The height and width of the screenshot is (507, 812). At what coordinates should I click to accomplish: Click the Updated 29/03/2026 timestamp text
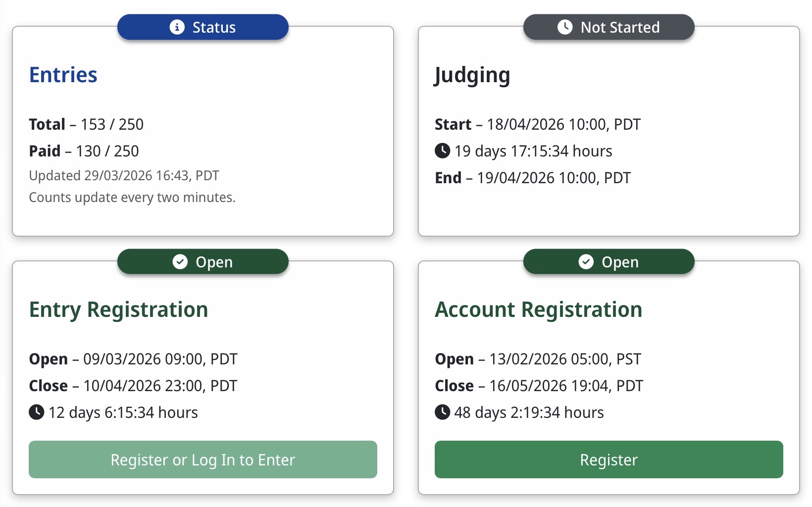[x=124, y=176]
